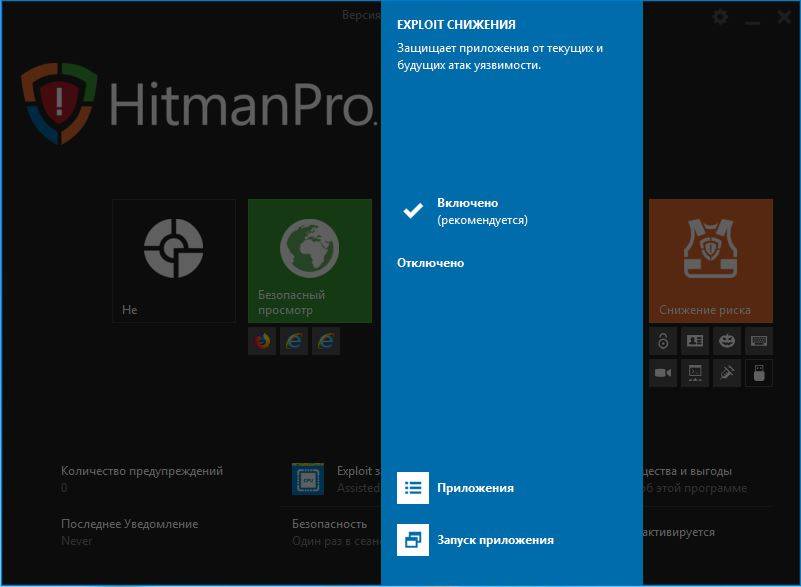Click the CPU chip Exploit icon
Screen dimensions: 801x587
[308, 479]
